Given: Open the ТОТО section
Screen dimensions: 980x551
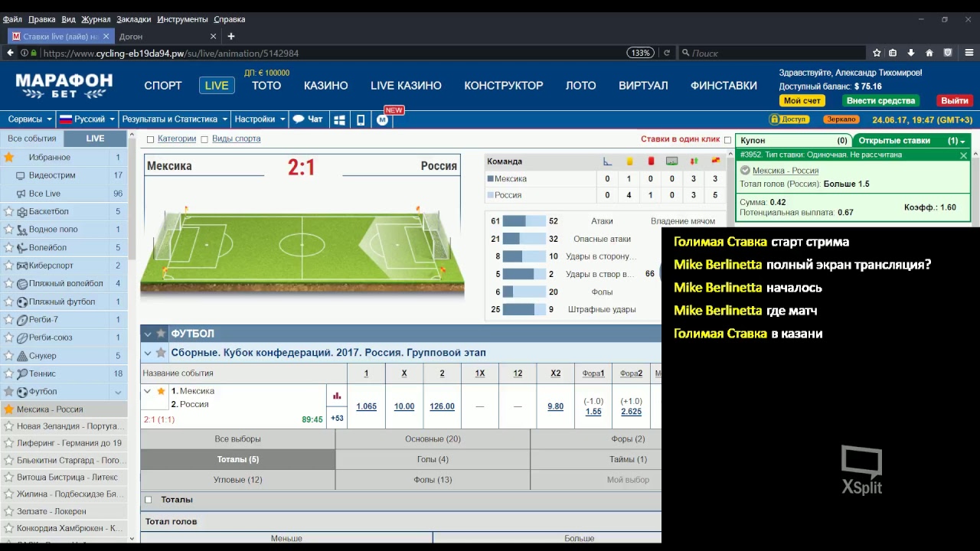Looking at the screenshot, I should point(266,86).
